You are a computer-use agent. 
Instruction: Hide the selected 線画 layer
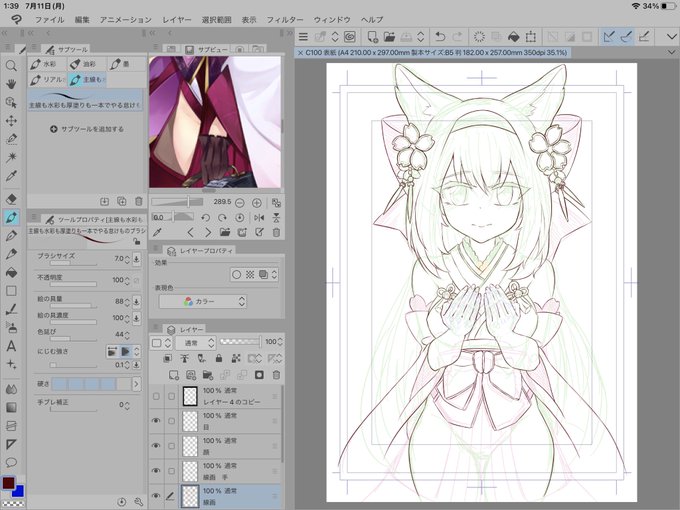(x=156, y=496)
